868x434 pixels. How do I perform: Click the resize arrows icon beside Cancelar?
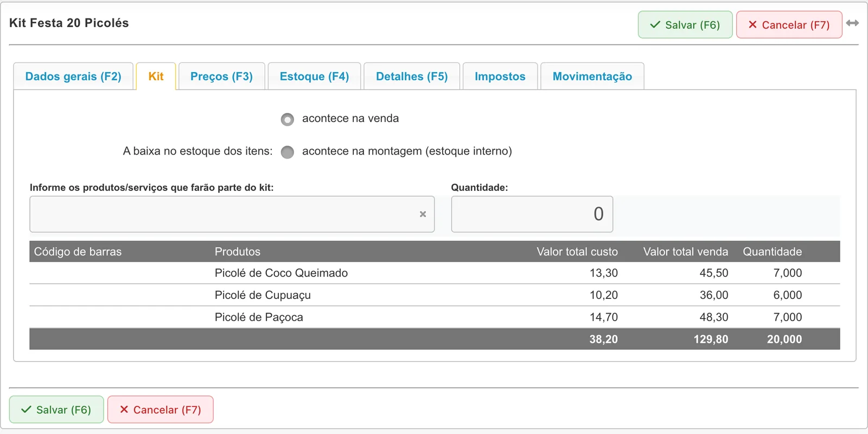[x=852, y=23]
